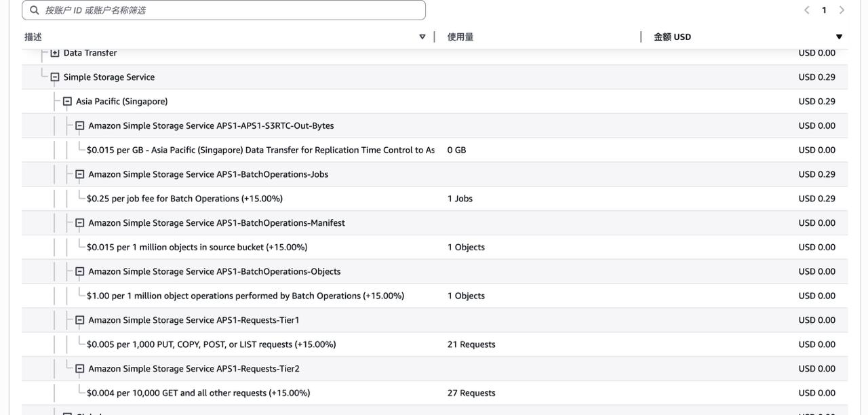
Task: Click USD 0.29 for per job fee line
Action: pos(817,199)
